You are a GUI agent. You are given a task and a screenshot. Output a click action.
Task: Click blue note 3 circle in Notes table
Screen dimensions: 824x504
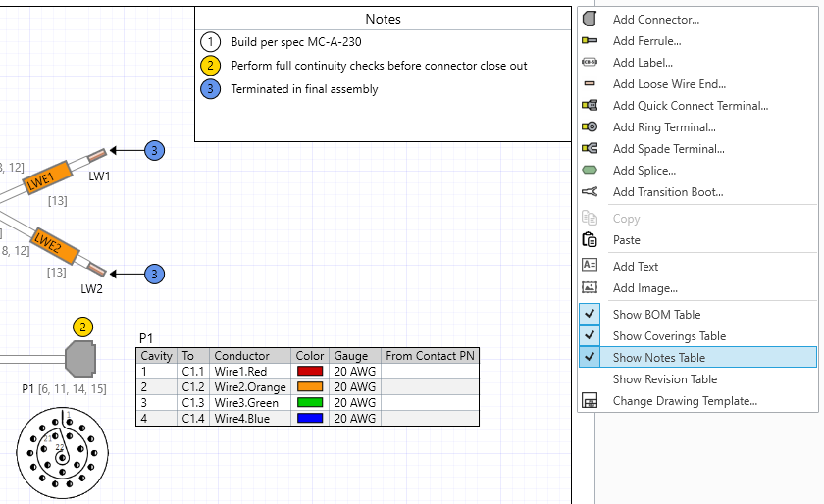(x=210, y=89)
